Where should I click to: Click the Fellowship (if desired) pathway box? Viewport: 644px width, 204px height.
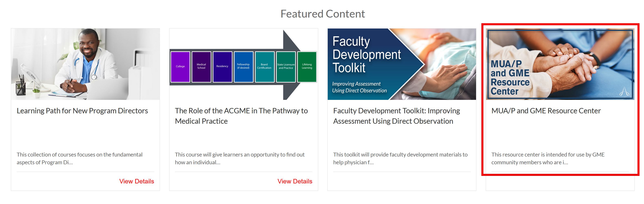[243, 66]
